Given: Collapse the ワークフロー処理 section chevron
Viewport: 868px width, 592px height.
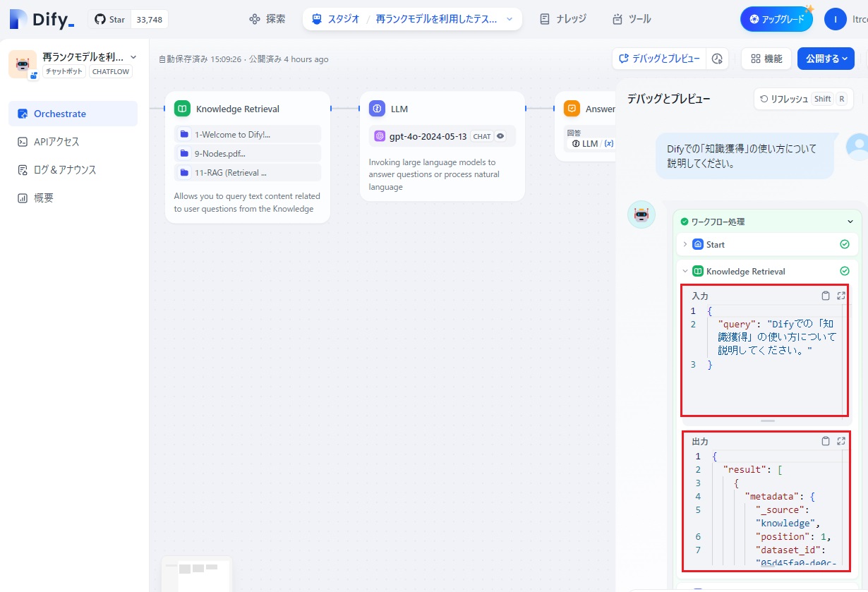Looking at the screenshot, I should point(850,222).
